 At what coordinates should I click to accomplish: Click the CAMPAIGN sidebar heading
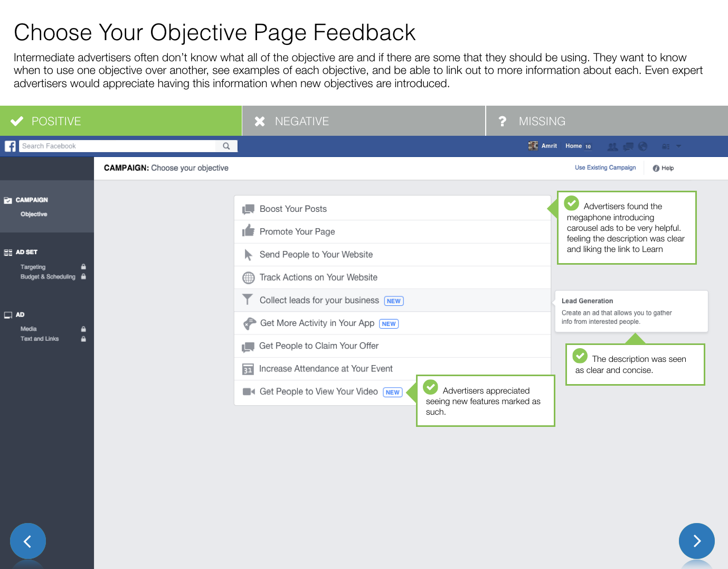32,200
